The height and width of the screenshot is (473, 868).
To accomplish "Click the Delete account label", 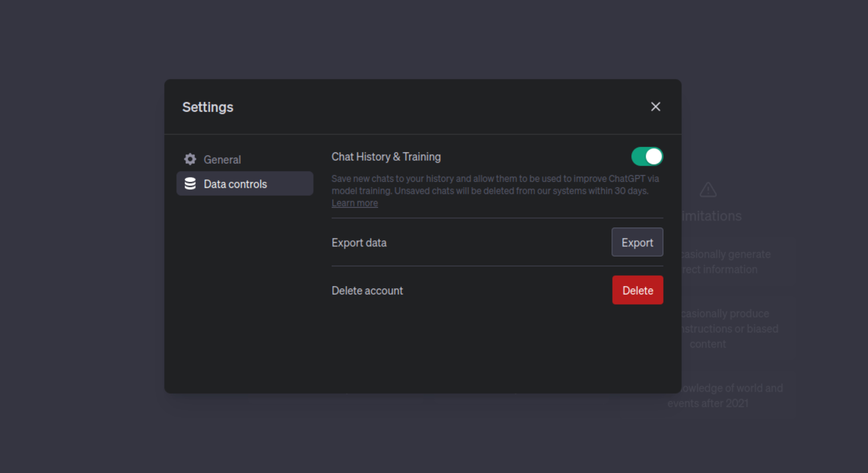I will 367,290.
